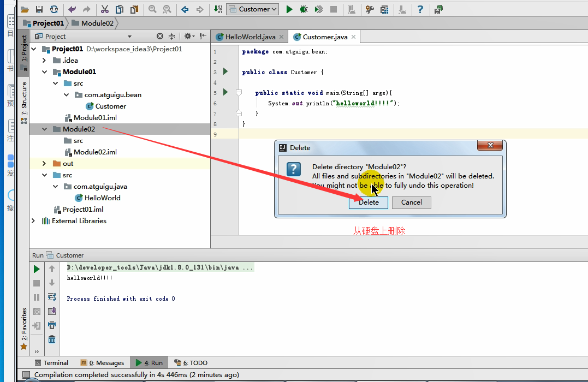The image size is (588, 382).
Task: Open the 6: TODO tab
Action: point(191,363)
